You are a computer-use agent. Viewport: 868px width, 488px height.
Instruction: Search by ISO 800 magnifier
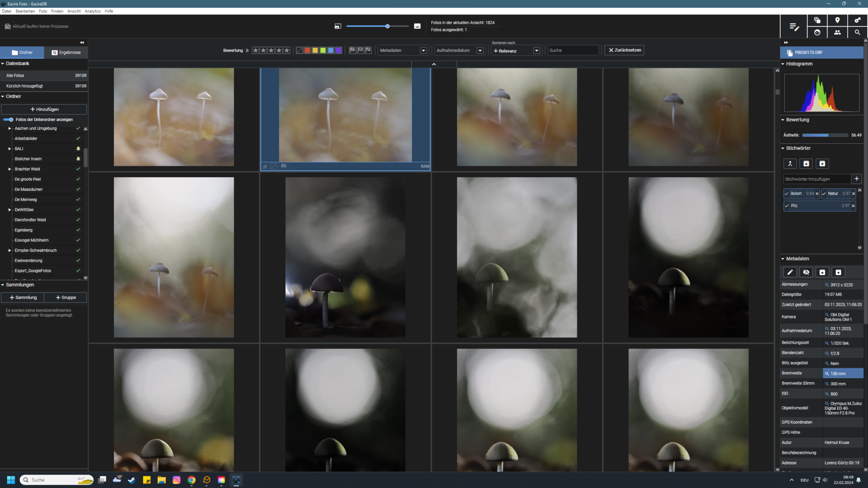(x=827, y=394)
